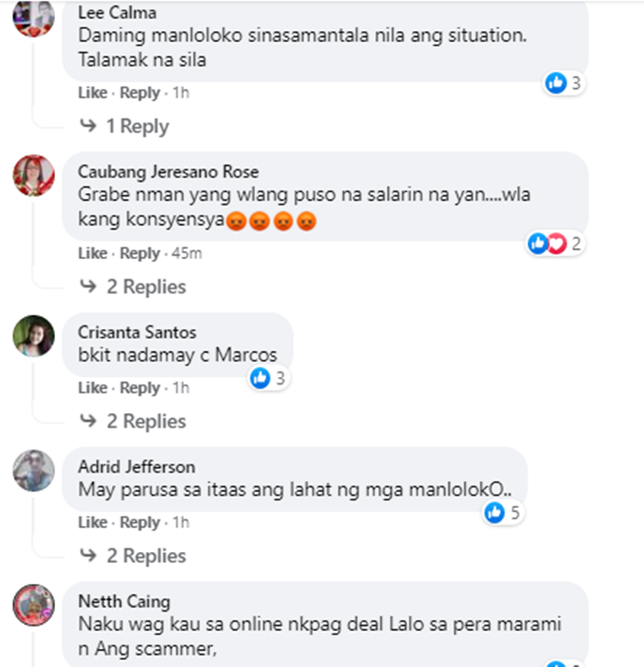Click the thumbs-up icon with 5 reactions
Viewport: 644px width, 667px height.
click(x=495, y=512)
